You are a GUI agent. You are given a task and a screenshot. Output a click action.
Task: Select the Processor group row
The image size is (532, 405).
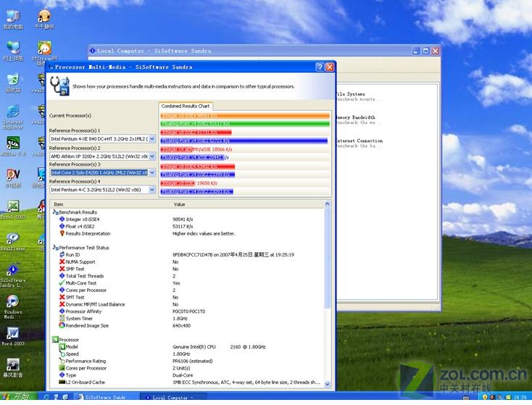(186, 340)
